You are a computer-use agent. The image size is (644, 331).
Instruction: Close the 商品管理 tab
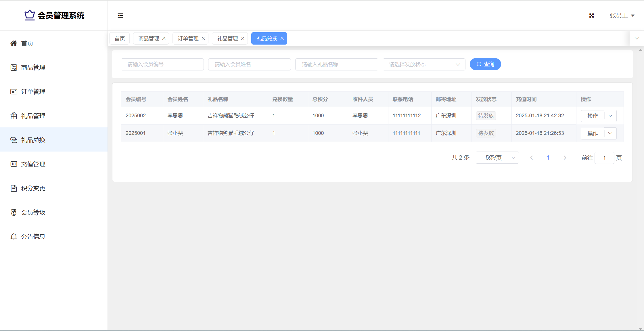click(164, 39)
